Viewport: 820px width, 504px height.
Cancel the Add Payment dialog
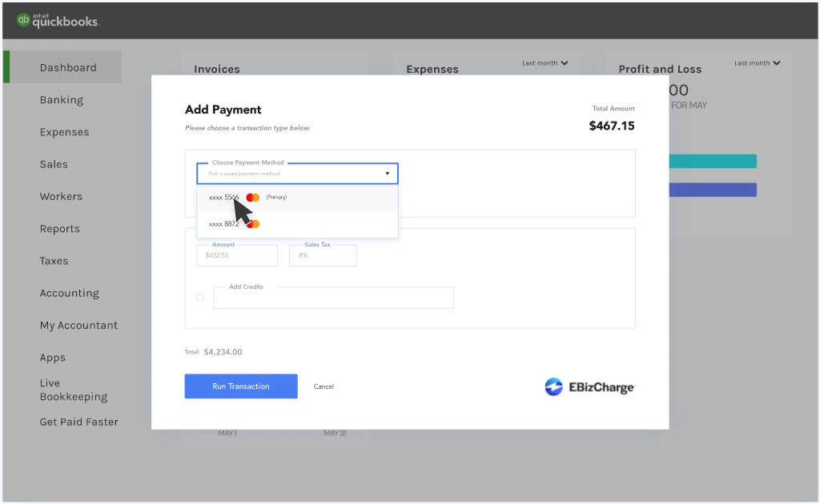pos(324,386)
